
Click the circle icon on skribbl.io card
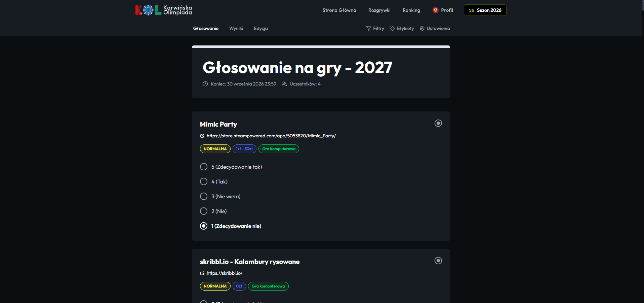tap(438, 261)
